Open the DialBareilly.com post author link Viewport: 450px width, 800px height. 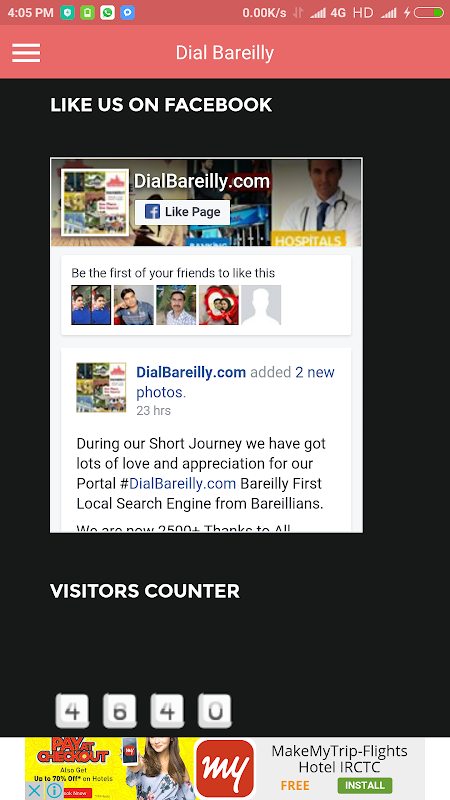tap(191, 372)
